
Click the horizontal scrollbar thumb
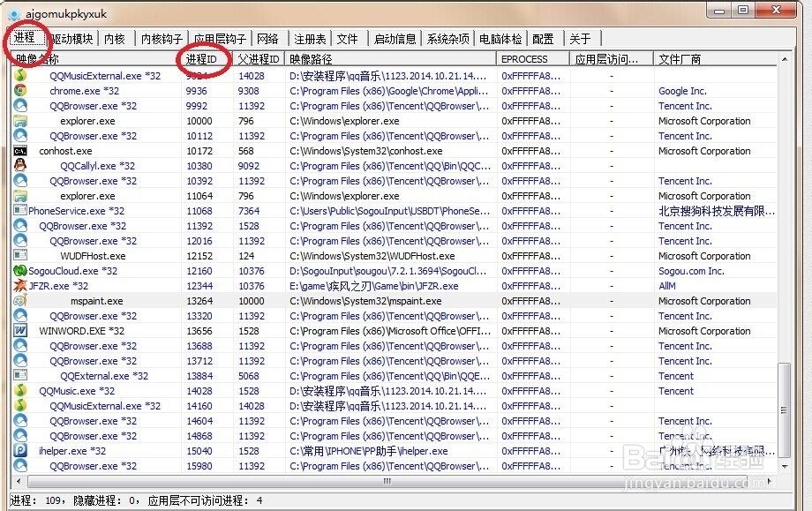387,482
